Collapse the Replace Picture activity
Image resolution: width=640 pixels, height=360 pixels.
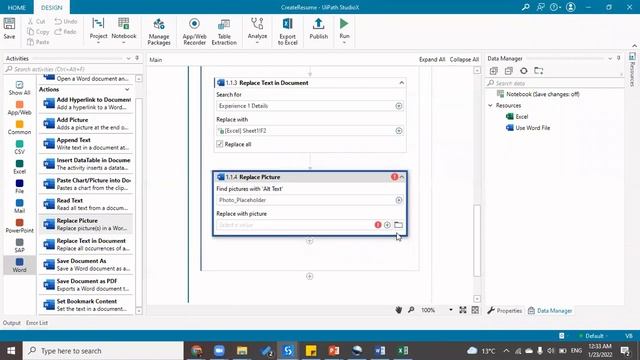(402, 177)
